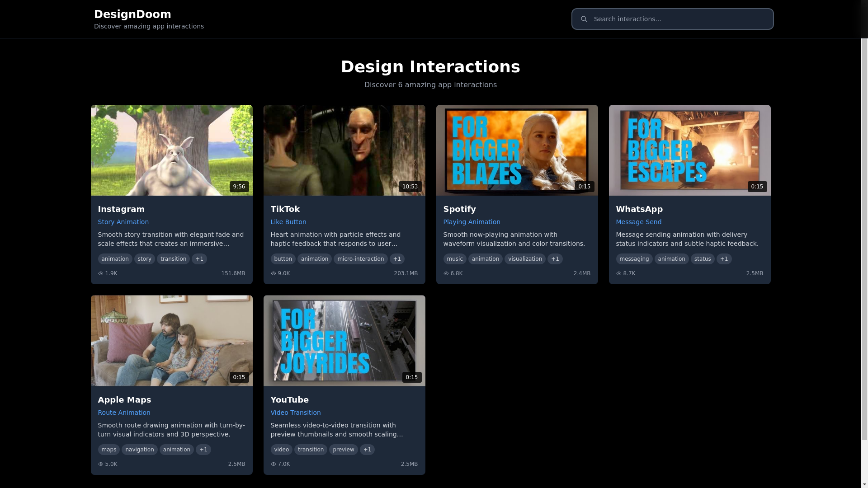
Task: Select the preview tag on YouTube
Action: 344,450
